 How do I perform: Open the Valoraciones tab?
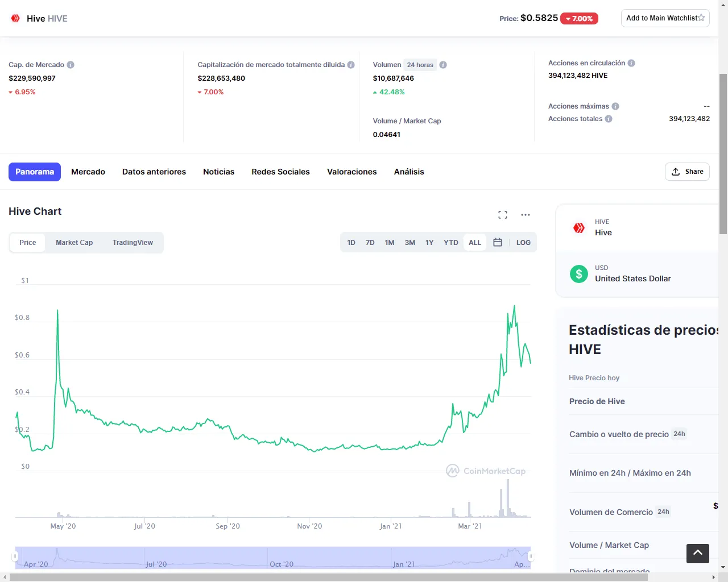point(352,172)
